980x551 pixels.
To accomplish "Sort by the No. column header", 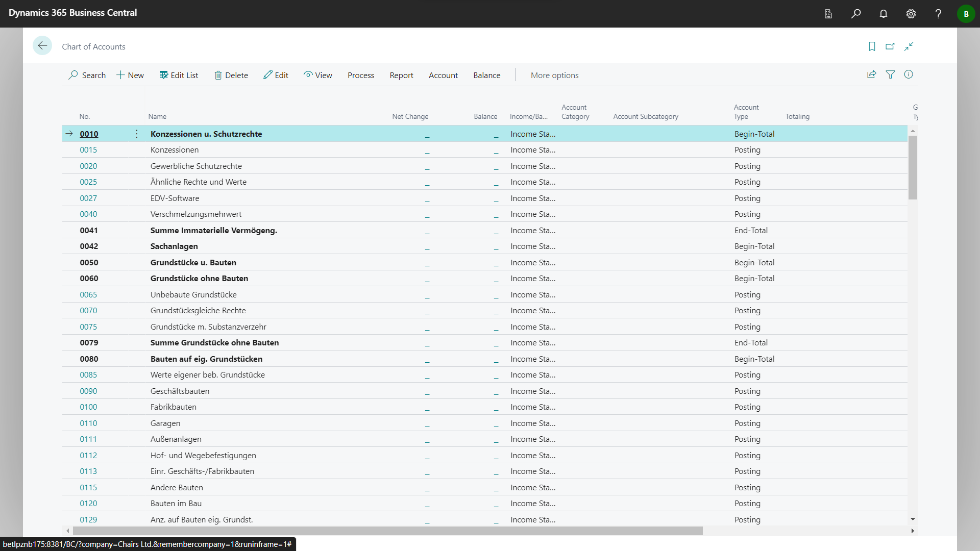I will (x=85, y=116).
